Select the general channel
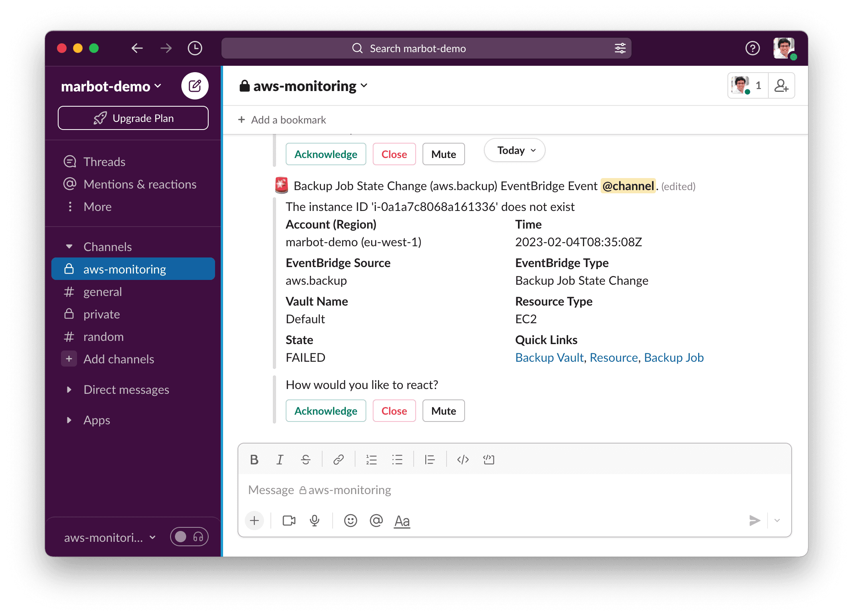The width and height of the screenshot is (853, 616). click(102, 291)
